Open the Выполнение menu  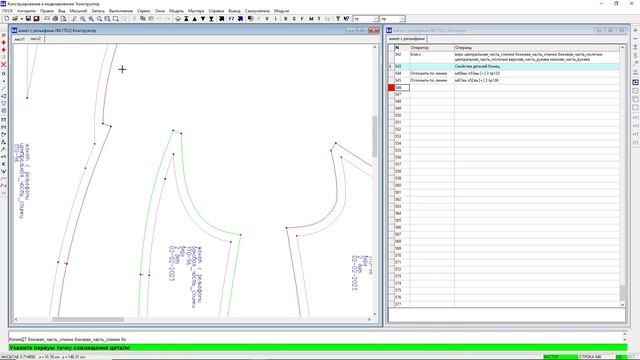point(121,11)
